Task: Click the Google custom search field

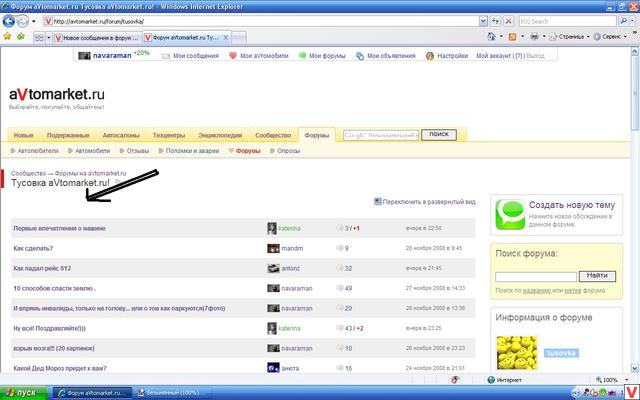Action: point(381,135)
